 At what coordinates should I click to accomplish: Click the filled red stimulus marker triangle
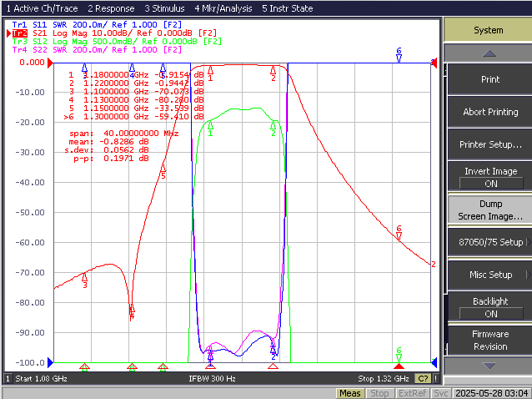click(x=399, y=366)
